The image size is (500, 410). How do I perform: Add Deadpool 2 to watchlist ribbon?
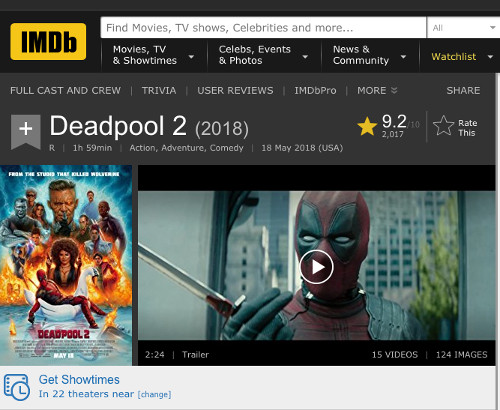tap(26, 131)
